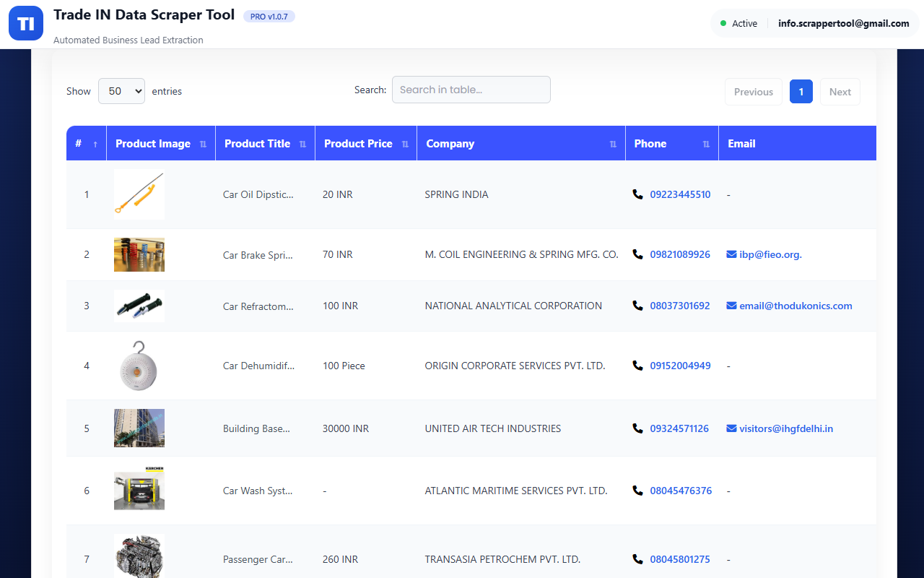Open email link ibp@fieo.org.
This screenshot has width=924, height=578.
(x=770, y=254)
